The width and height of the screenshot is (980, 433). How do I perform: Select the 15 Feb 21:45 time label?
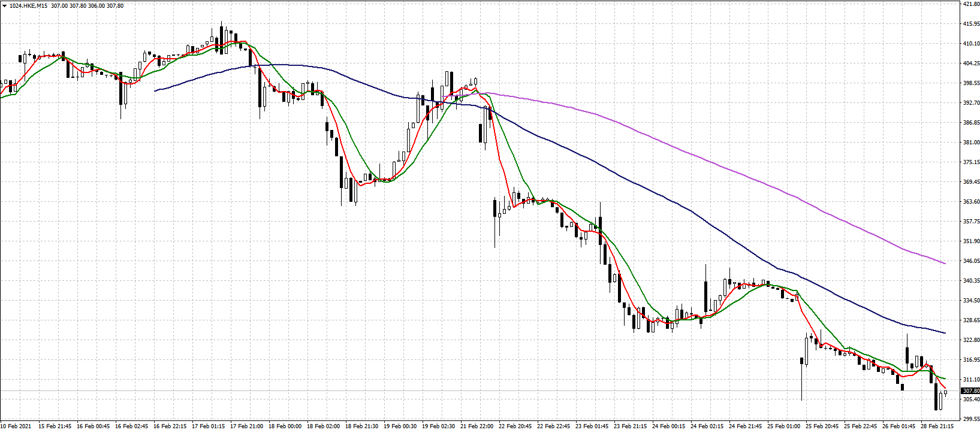click(x=55, y=426)
